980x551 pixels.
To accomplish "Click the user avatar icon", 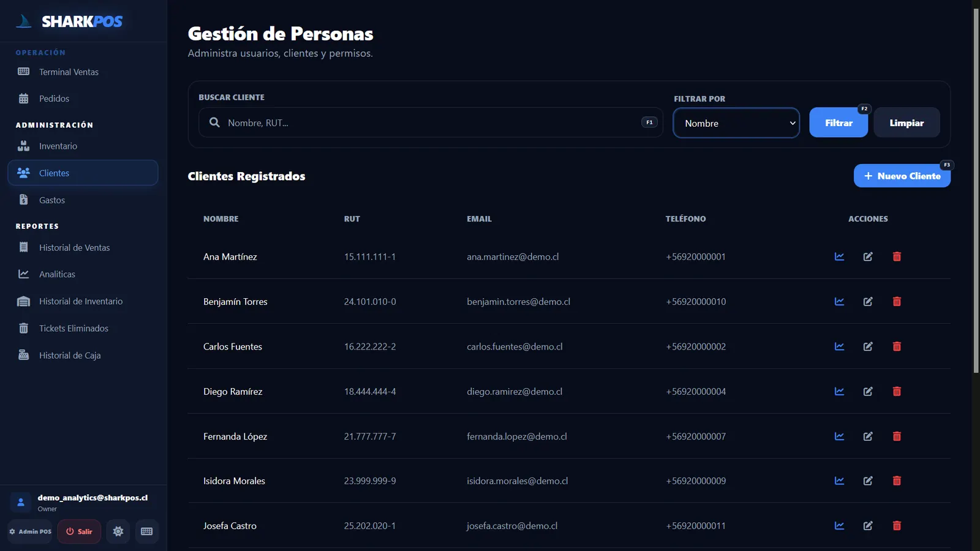I will (21, 503).
